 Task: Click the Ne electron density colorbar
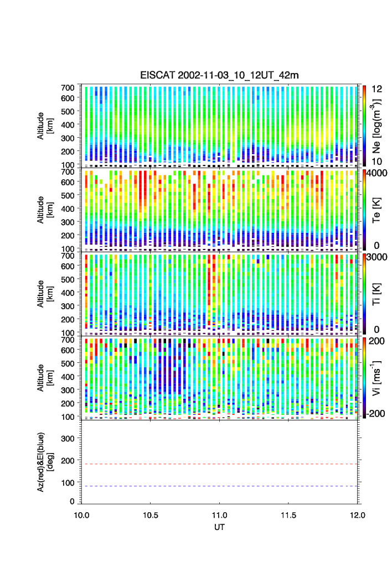[x=364, y=125]
